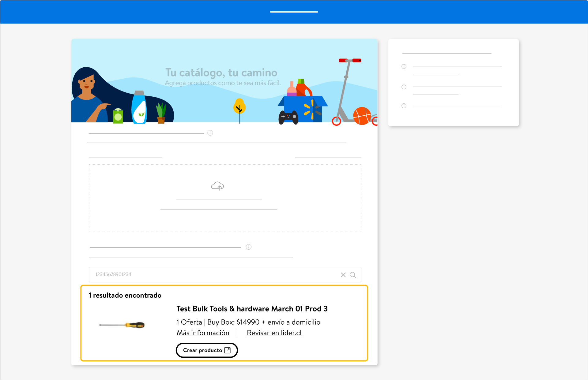Click the info icon above the upload area
Screen dimensions: 588x380
[210, 133]
